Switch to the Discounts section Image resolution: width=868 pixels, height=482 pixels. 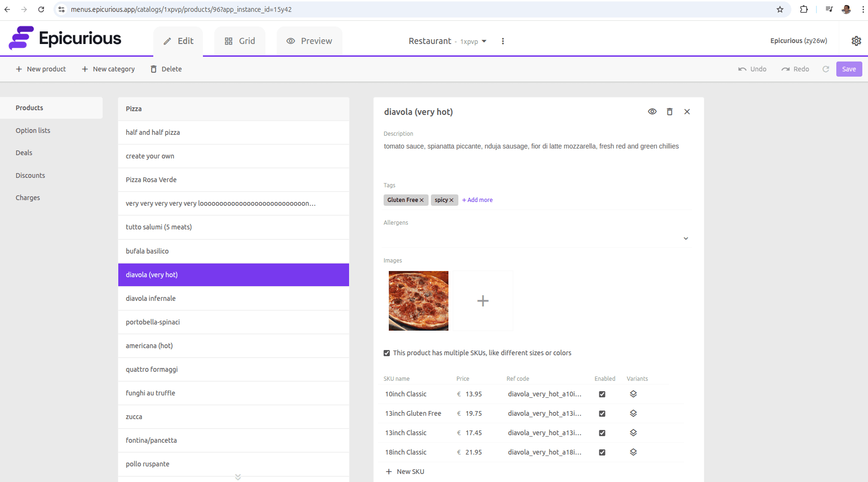click(30, 175)
